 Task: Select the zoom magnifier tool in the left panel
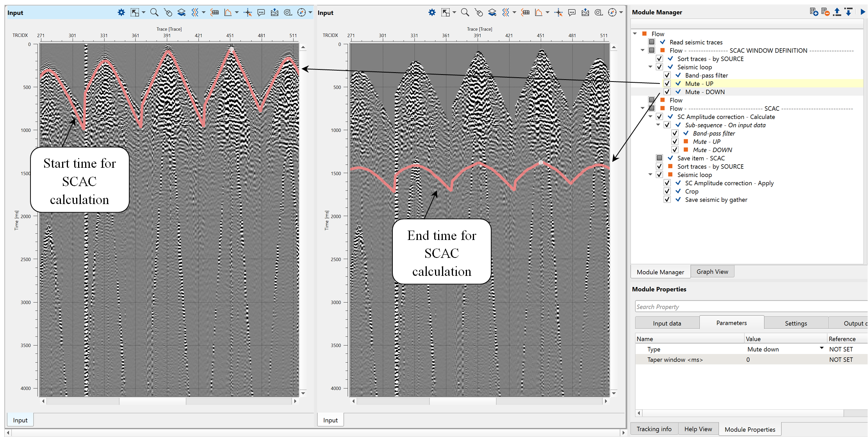pos(154,12)
